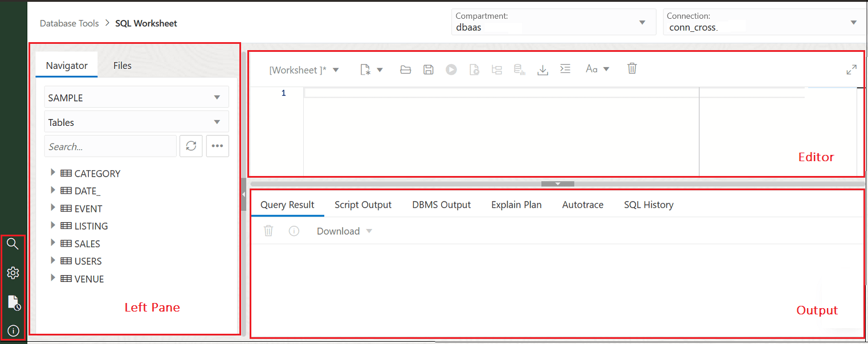This screenshot has width=868, height=344.
Task: Navigate to Database Tools breadcrumb link
Action: [69, 23]
